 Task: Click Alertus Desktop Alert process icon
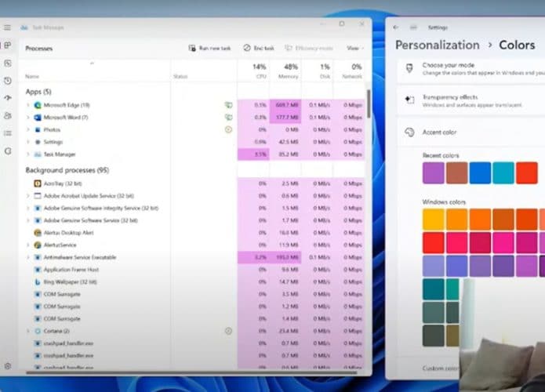click(38, 233)
